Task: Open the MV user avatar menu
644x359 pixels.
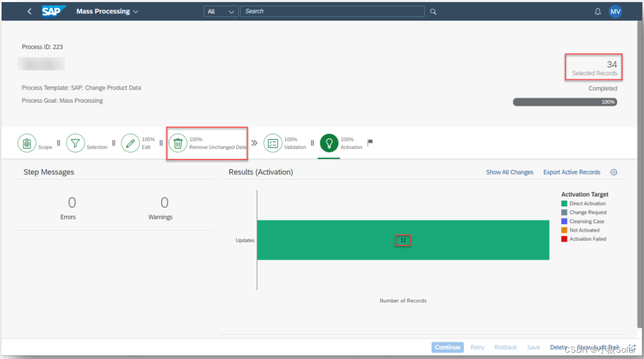Action: tap(616, 11)
